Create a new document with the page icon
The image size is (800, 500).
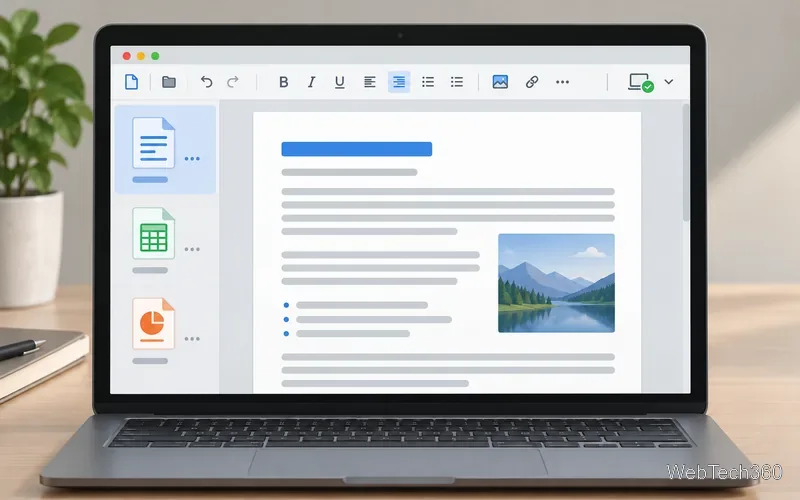coord(132,82)
